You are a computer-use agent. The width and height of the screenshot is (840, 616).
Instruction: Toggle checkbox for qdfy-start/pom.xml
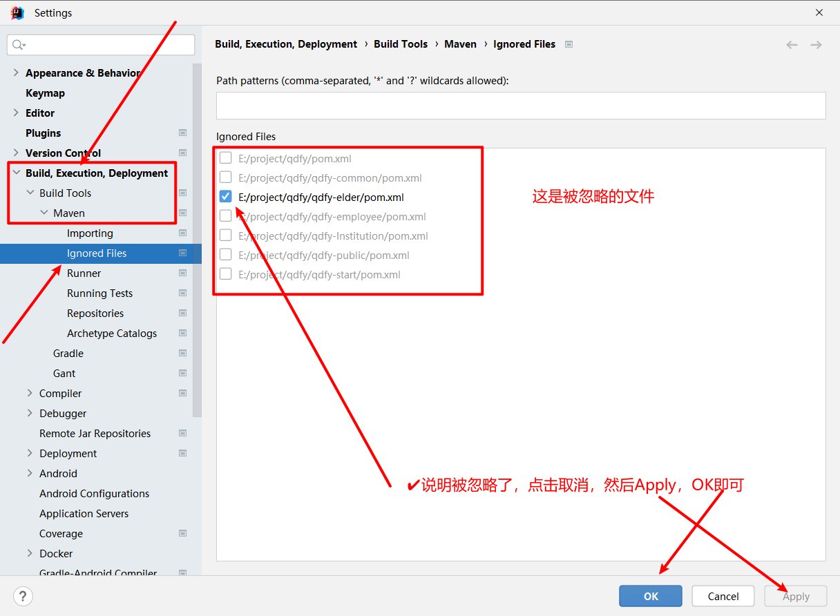(x=225, y=274)
